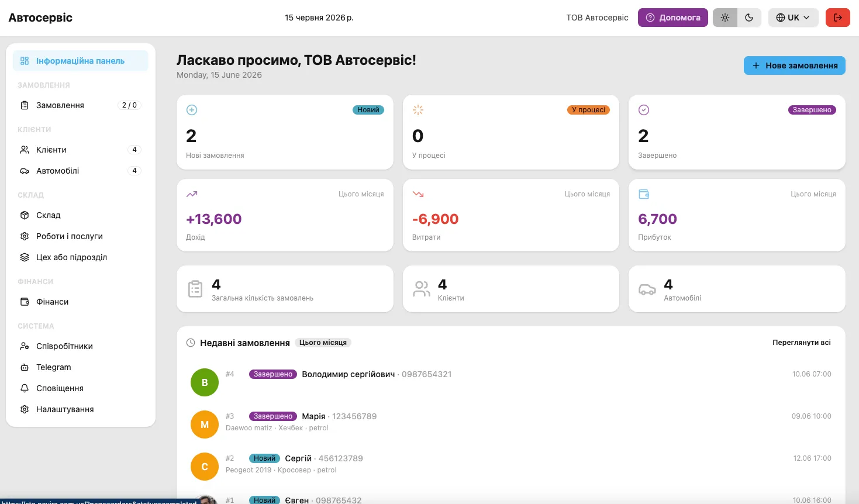
Task: Click Завершено badge on order #3
Action: 273,416
